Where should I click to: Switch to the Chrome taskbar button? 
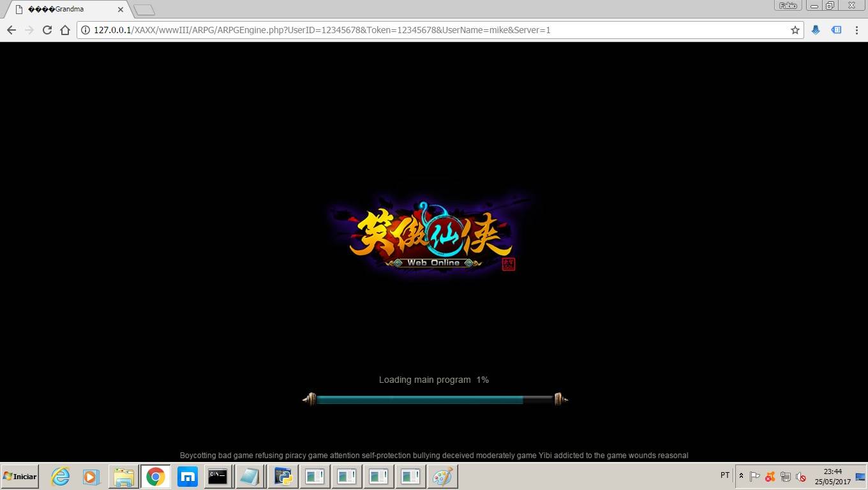(x=155, y=477)
